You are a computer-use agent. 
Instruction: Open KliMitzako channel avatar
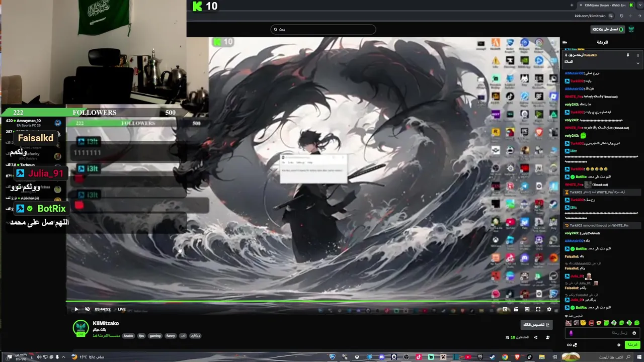point(80,327)
